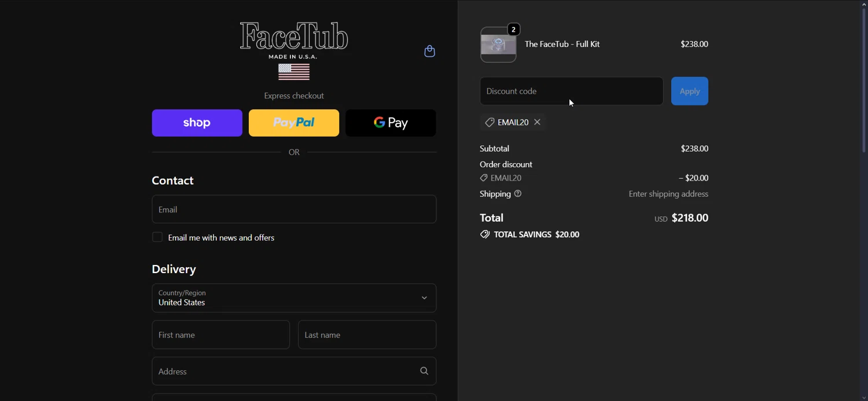Viewport: 868px width, 401px height.
Task: Click the scrollbar down arrow
Action: point(864,398)
